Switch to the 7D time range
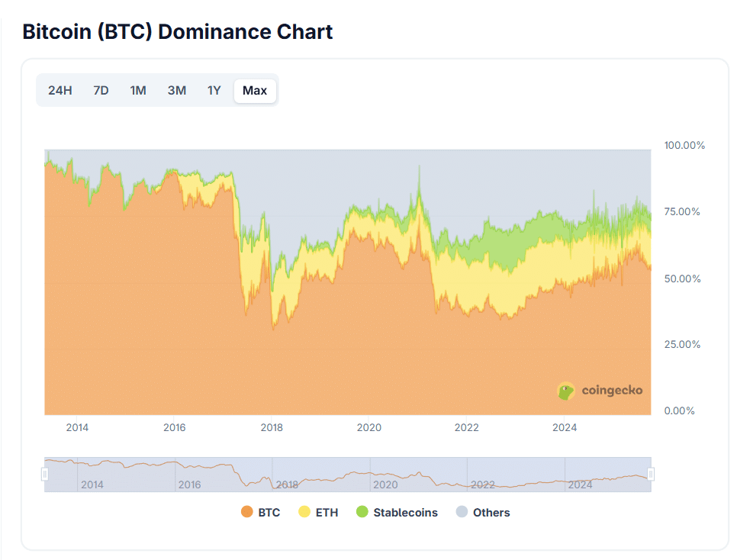 101,91
